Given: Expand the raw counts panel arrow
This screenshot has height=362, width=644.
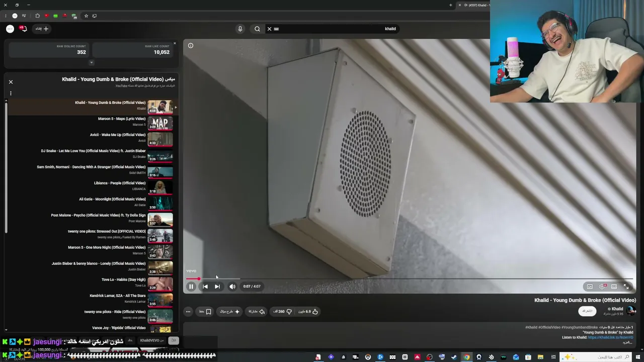Looking at the screenshot, I should pyautogui.click(x=91, y=63).
